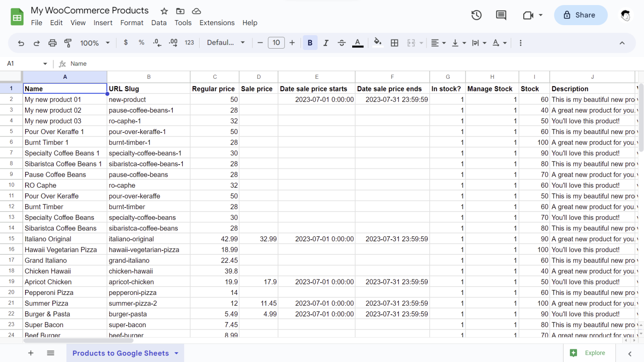The width and height of the screenshot is (644, 362).
Task: Open the text color picker
Action: (x=358, y=43)
